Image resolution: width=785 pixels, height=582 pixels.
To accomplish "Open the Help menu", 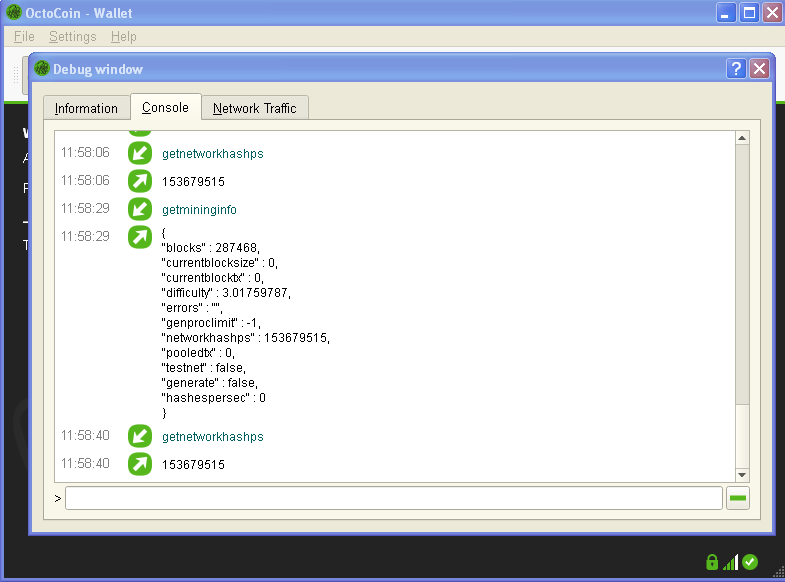I will [124, 37].
